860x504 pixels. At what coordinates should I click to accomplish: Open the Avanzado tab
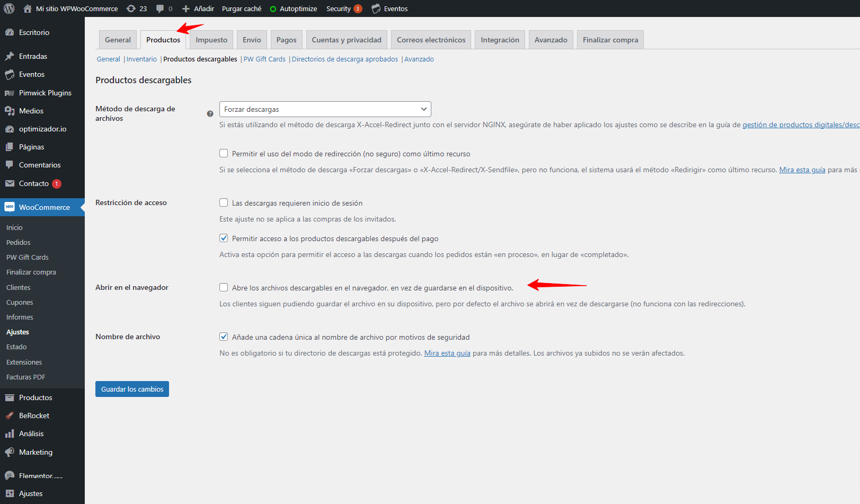[551, 40]
